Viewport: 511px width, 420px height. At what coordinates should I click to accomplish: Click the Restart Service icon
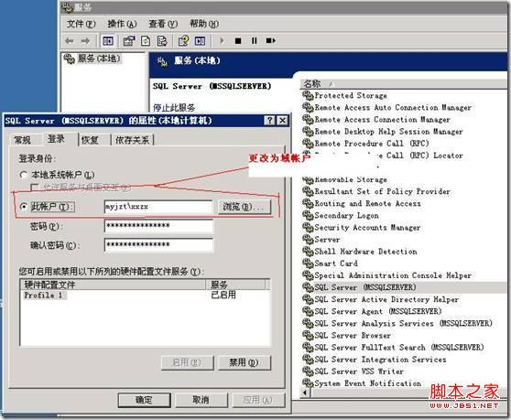pyautogui.click(x=271, y=40)
